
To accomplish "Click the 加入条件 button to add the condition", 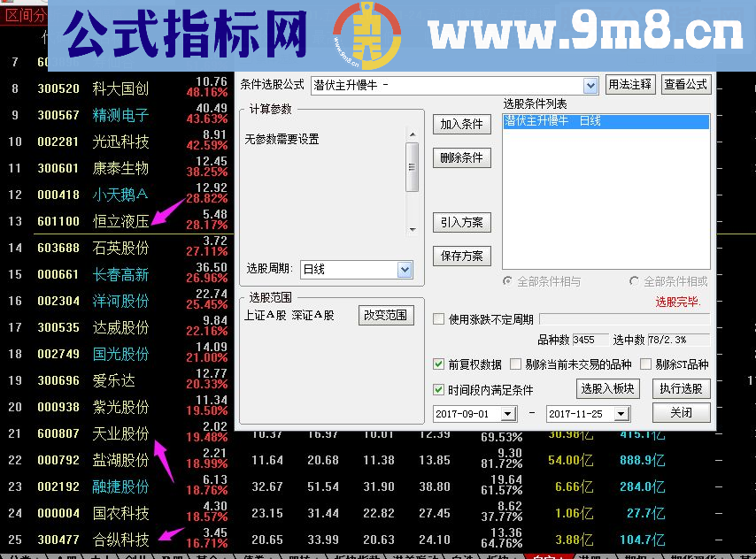I will coord(461,125).
